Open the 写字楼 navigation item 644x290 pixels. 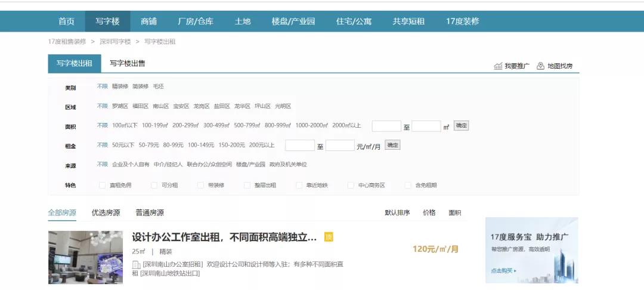pos(107,21)
